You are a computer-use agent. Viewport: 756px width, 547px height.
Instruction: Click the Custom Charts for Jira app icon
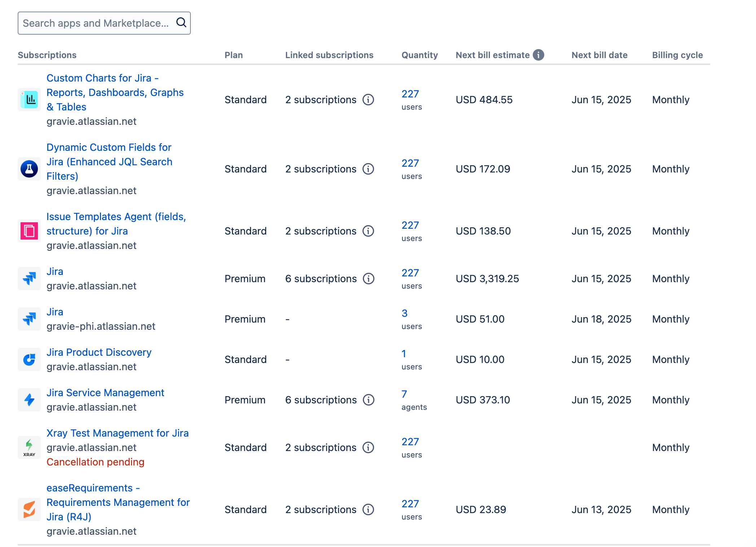click(29, 100)
